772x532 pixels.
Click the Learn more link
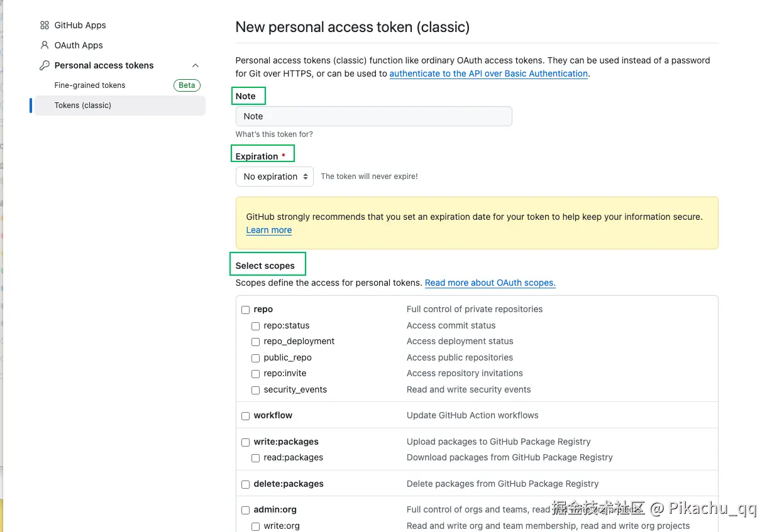[x=269, y=230]
